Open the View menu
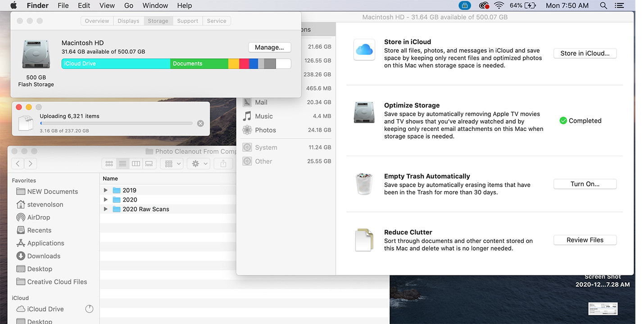The image size is (644, 324). click(107, 5)
